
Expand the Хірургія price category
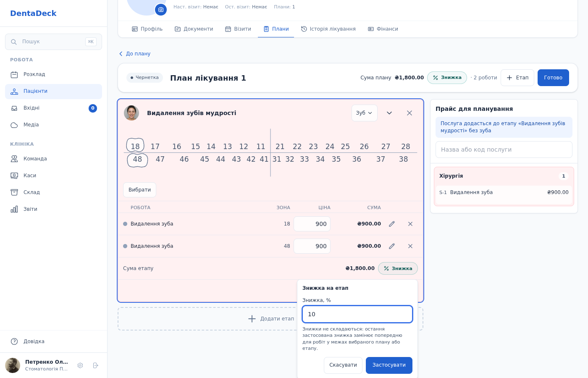[504, 176]
